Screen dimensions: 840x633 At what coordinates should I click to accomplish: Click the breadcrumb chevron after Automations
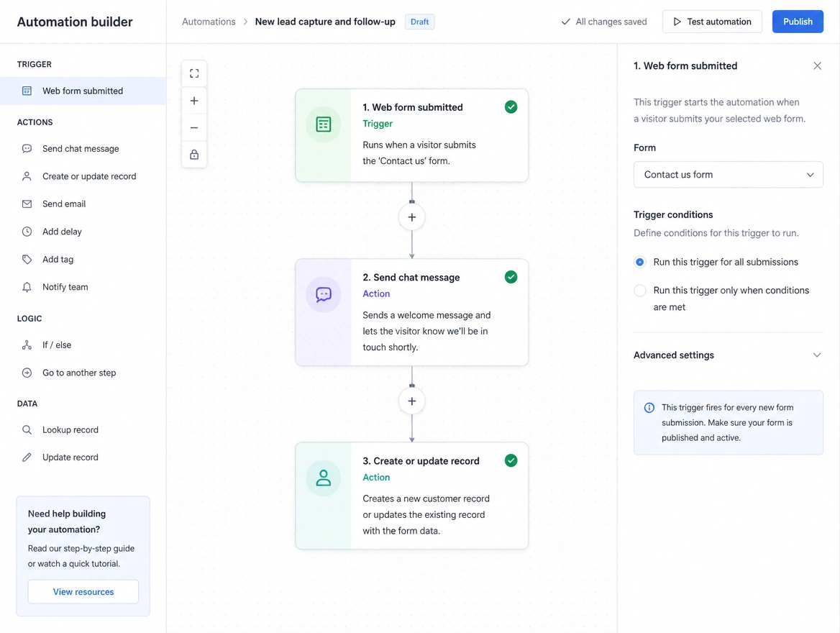pos(245,22)
